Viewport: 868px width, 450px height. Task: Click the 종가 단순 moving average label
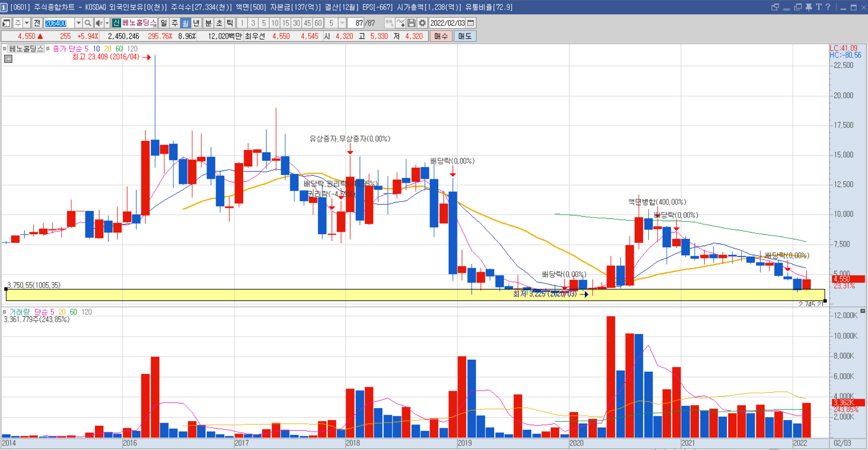[68, 49]
